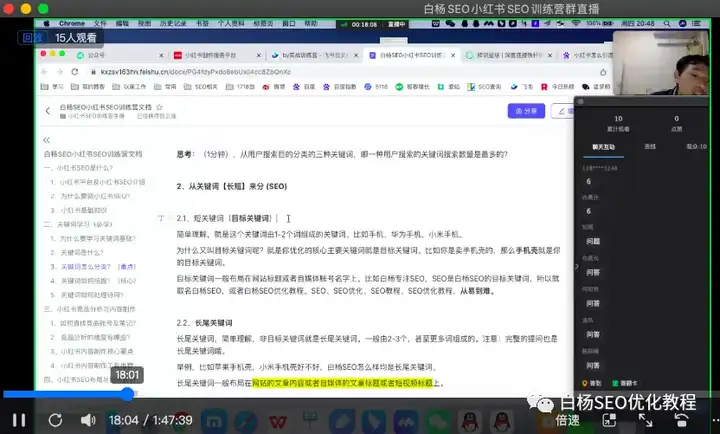The image size is (720, 434).
Task: Star the document with the star icon
Action: 159,107
